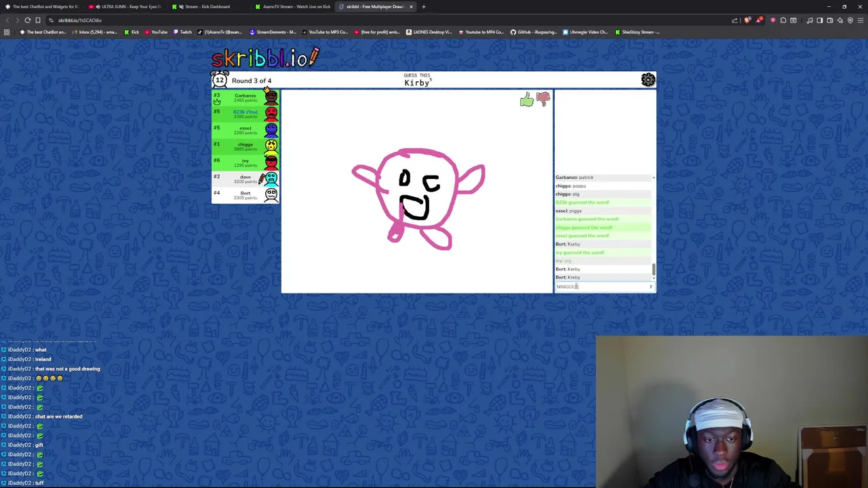This screenshot has width=868, height=488.
Task: Click stream chat 'that was not a good drawing'
Action: click(67, 369)
